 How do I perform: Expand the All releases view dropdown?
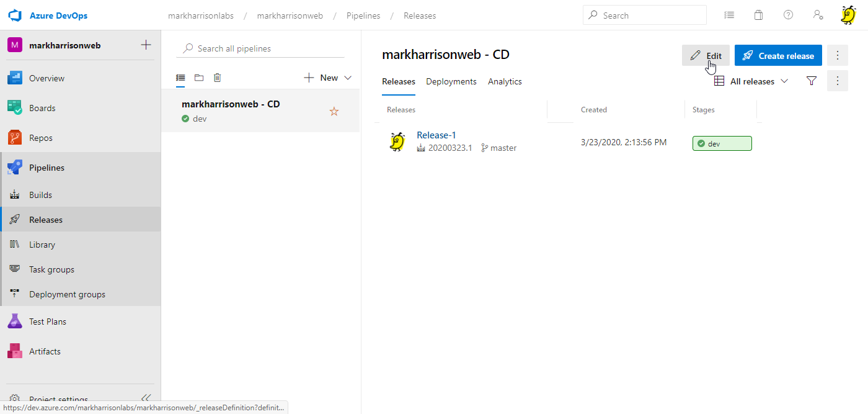(x=751, y=81)
